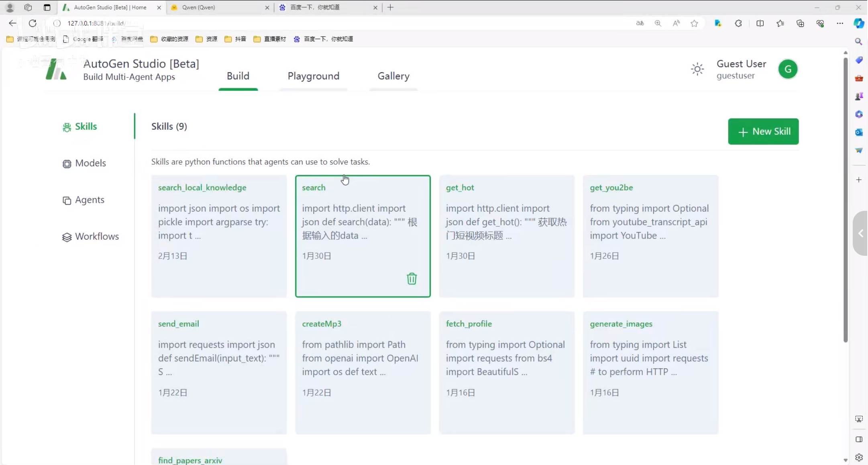
Task: Go back in the browser
Action: (12, 23)
